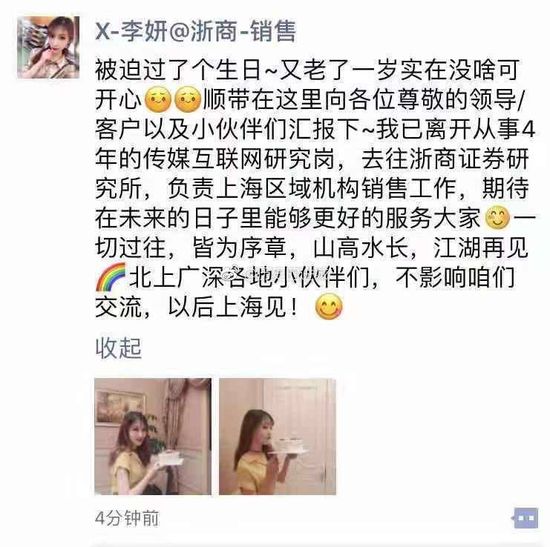Tap the phrase 皆为序章 in the post

coord(240,248)
